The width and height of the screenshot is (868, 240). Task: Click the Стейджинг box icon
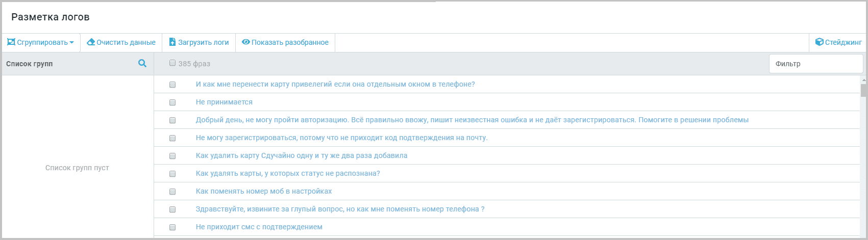tap(820, 42)
